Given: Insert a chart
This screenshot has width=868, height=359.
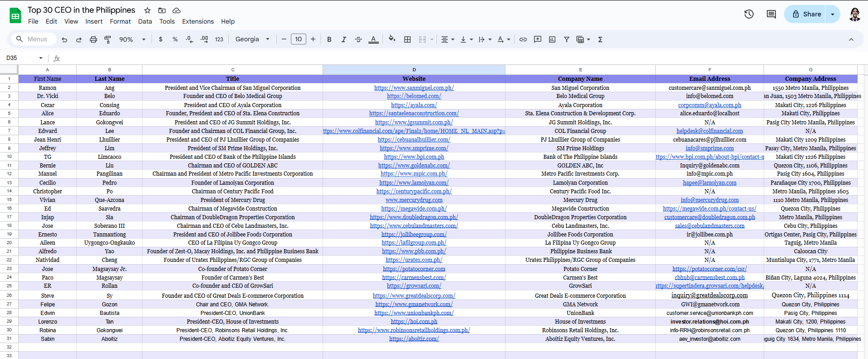Looking at the screenshot, I should (552, 39).
